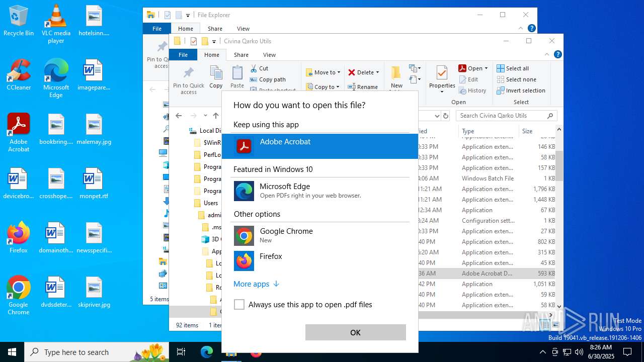Open the Windows Start menu
The width and height of the screenshot is (644, 362).
12,352
